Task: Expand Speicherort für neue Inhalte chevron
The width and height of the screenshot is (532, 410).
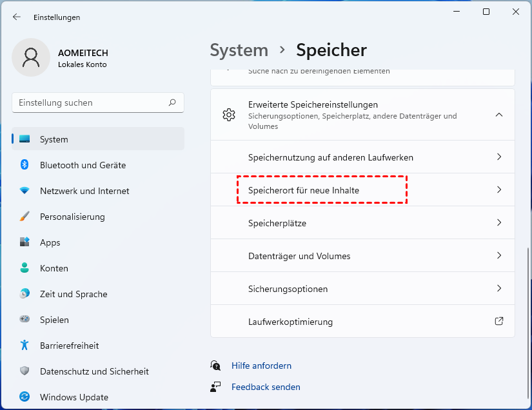Action: coord(498,190)
